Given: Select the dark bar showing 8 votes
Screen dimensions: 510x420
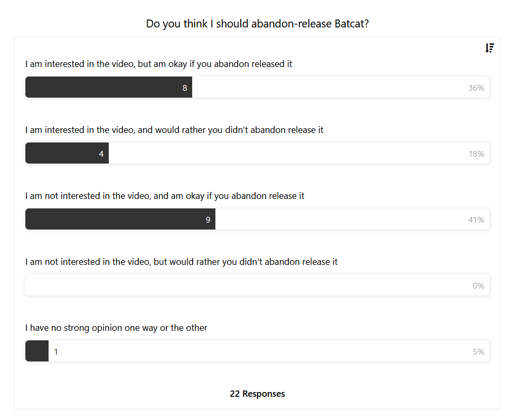Looking at the screenshot, I should click(109, 87).
